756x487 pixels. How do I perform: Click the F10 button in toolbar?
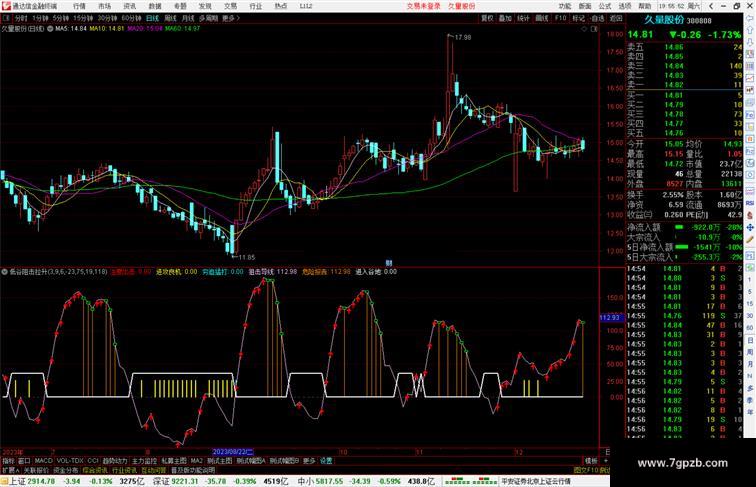[x=560, y=18]
